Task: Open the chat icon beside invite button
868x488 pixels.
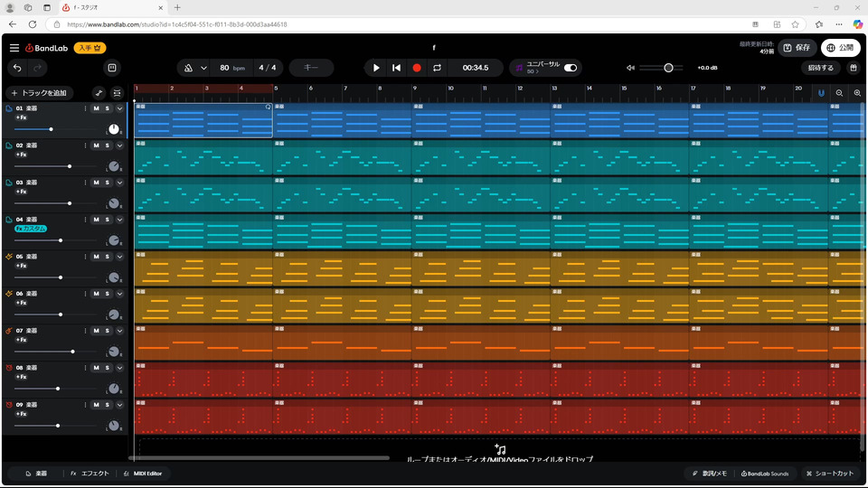Action: (x=854, y=68)
